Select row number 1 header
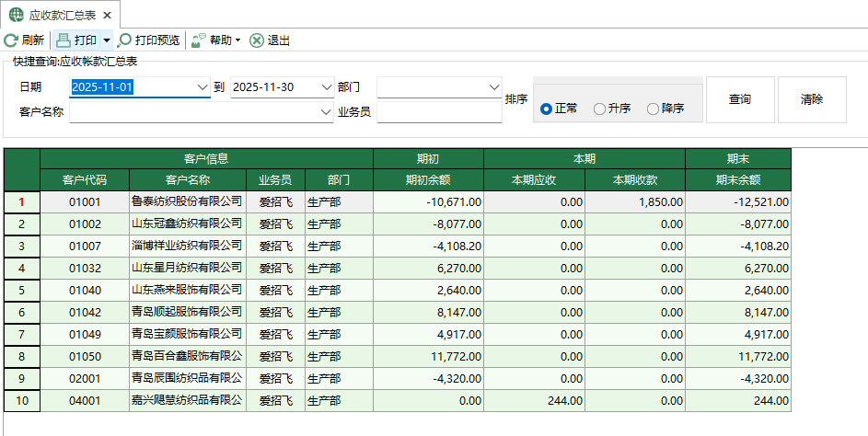This screenshot has height=436, width=868. pyautogui.click(x=21, y=202)
